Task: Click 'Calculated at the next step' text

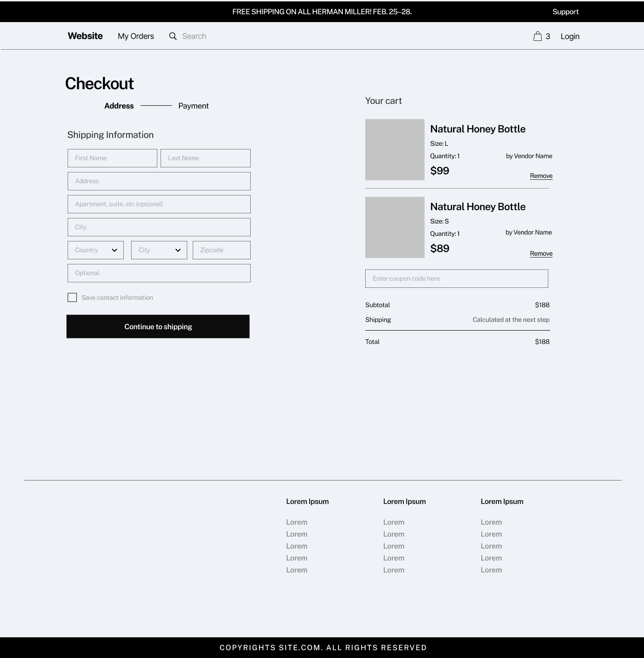Action: pyautogui.click(x=511, y=320)
